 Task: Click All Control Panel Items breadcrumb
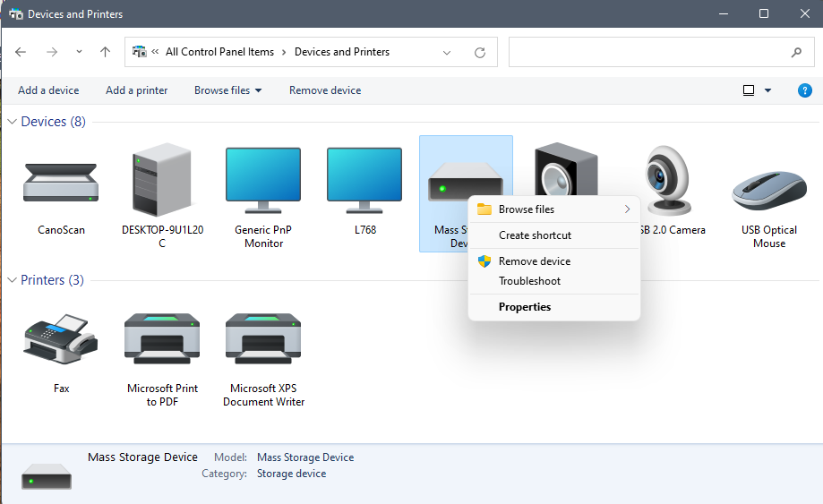coord(219,52)
